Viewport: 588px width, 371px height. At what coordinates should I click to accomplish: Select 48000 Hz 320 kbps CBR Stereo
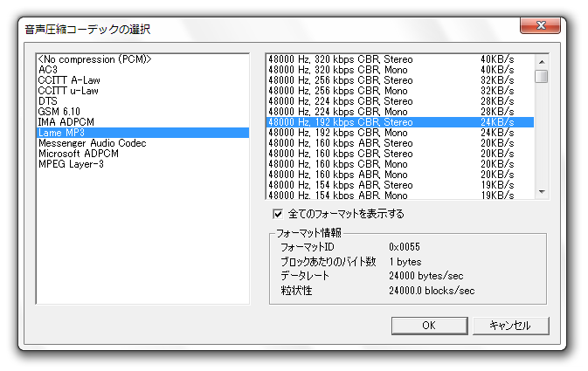[400, 59]
